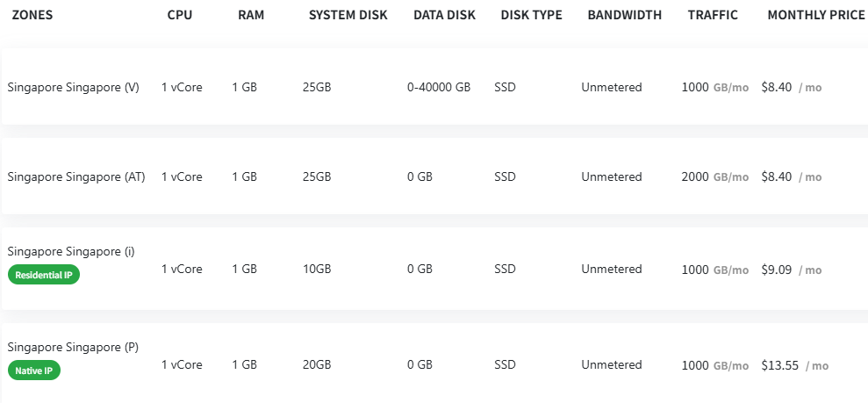868x403 pixels.
Task: Click the Residential IP badge
Action: coord(44,276)
